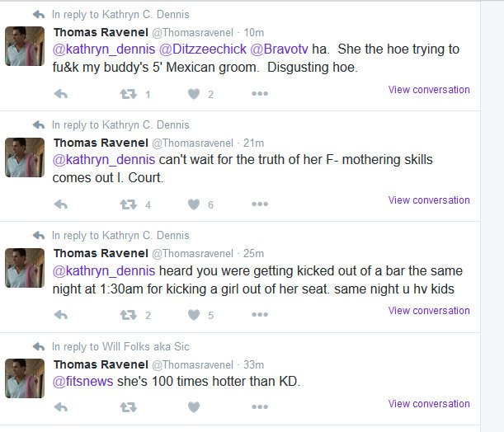Like the tweet about F- mothering skills
Viewport: 504px width, 432px height.
click(x=194, y=204)
